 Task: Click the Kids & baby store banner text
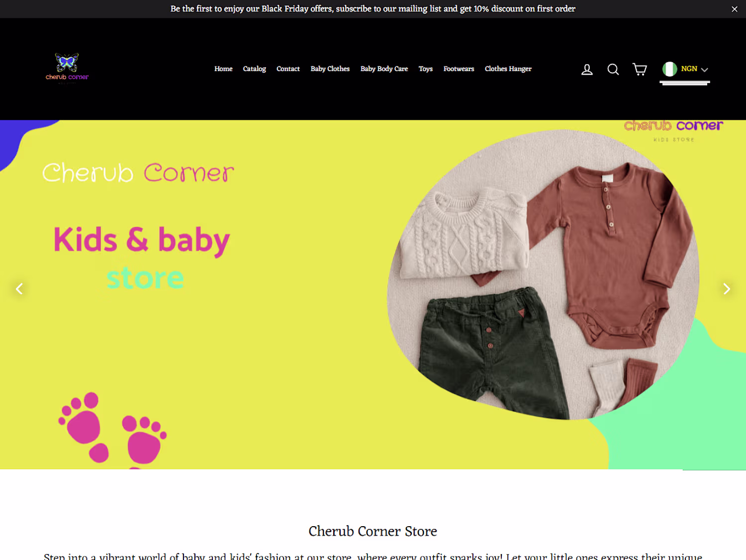pyautogui.click(x=142, y=258)
